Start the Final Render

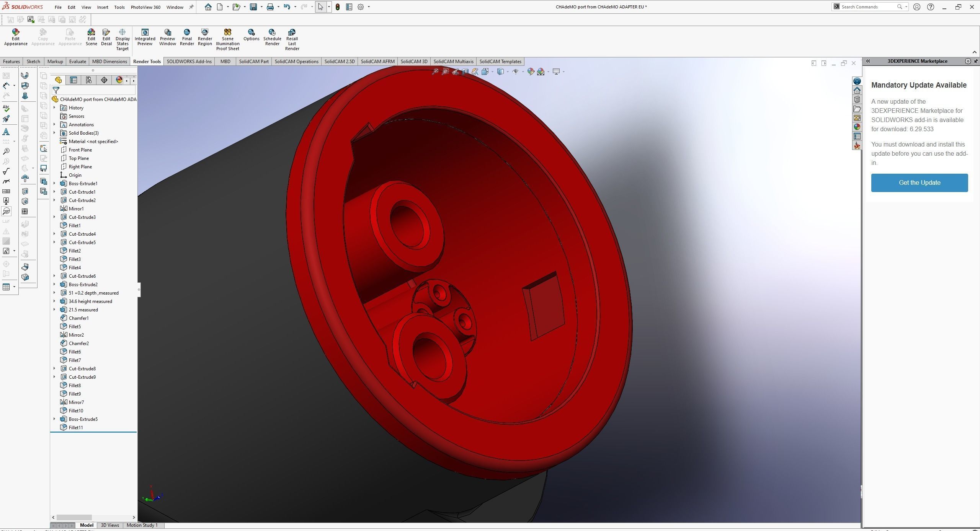click(x=187, y=37)
